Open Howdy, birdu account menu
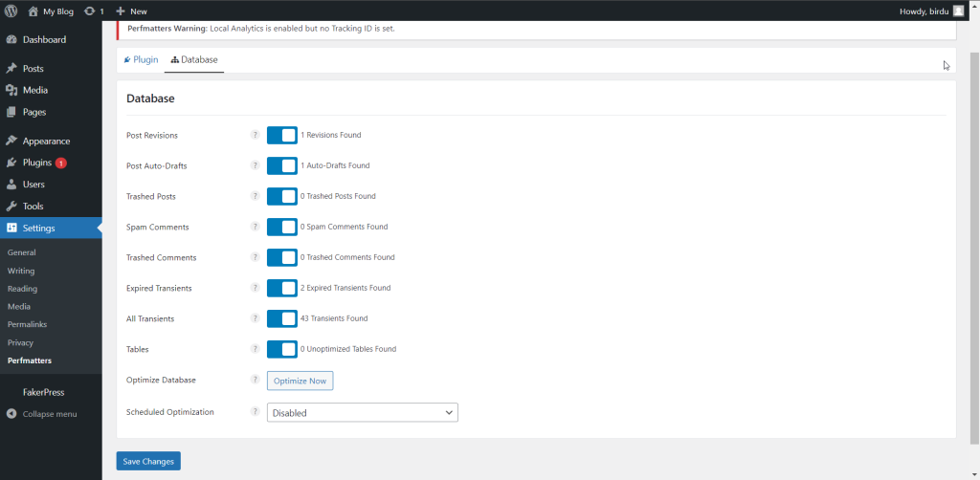 pos(931,11)
